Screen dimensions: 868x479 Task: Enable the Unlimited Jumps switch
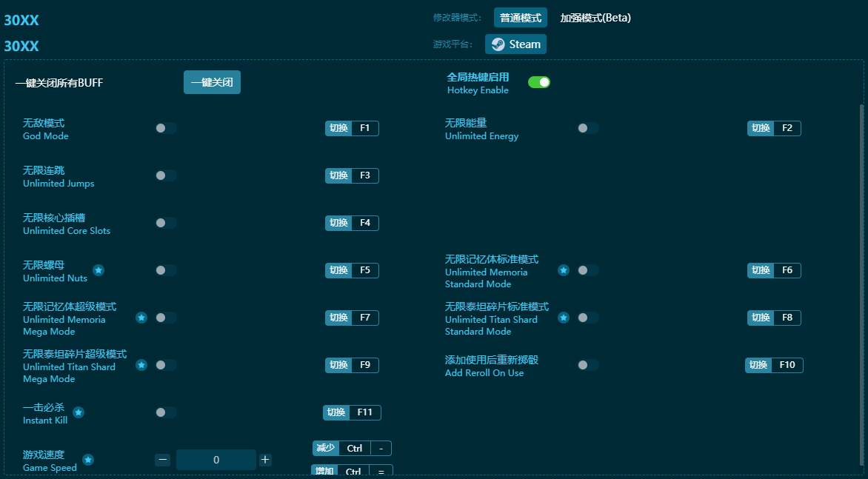165,175
